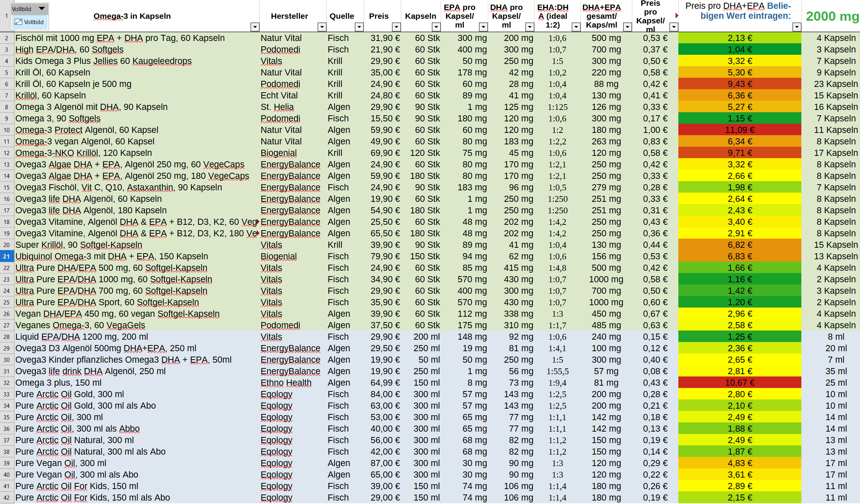The width and height of the screenshot is (860, 504).
Task: Click the red 10,67 € price cell
Action: tap(740, 383)
